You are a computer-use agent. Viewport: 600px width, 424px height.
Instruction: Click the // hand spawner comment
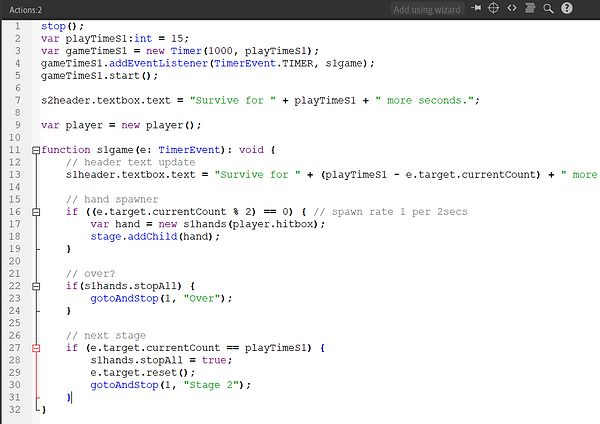pyautogui.click(x=112, y=199)
